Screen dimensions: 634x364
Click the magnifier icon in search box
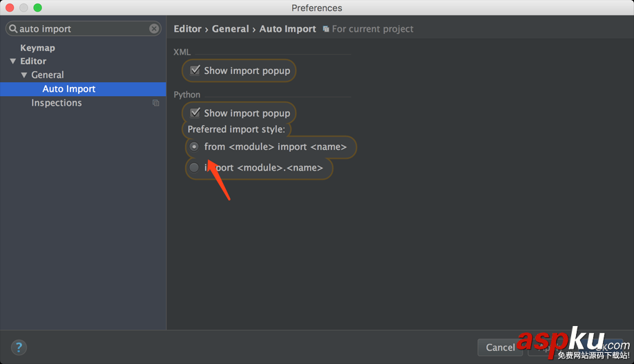pyautogui.click(x=13, y=29)
